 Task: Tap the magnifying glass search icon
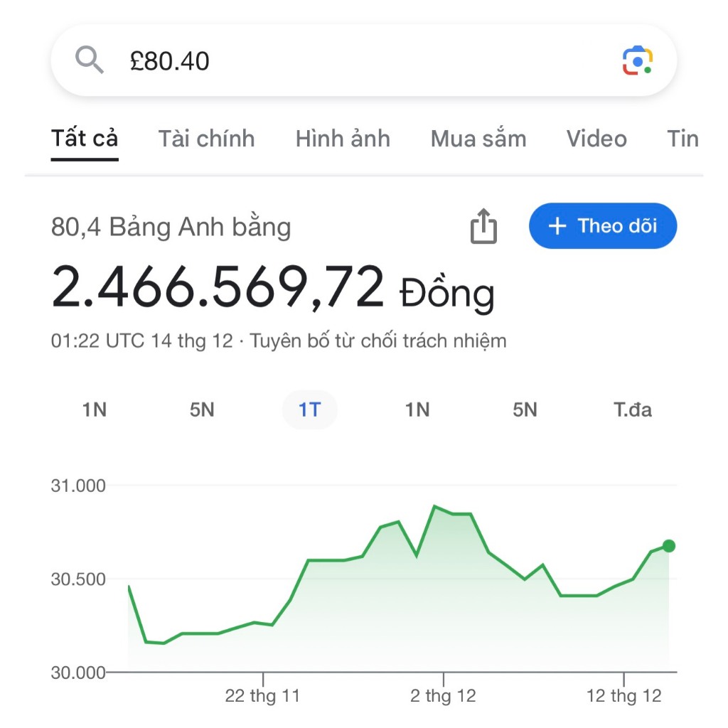[x=89, y=60]
